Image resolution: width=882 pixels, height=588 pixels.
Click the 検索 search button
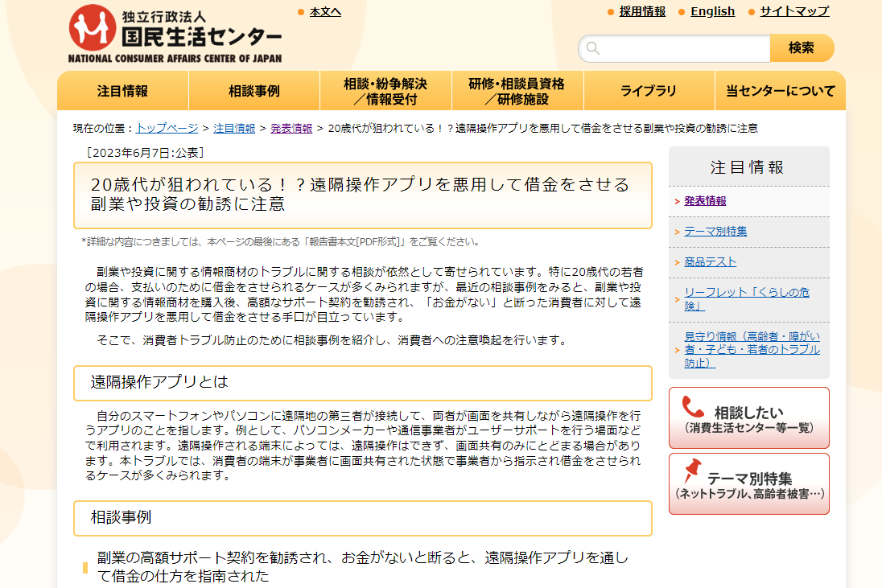click(x=802, y=48)
